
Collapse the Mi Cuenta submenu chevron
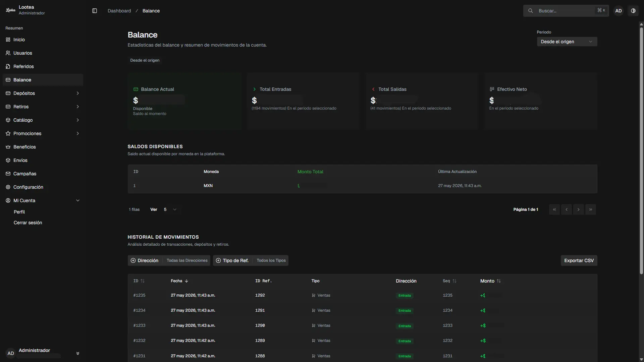click(78, 200)
